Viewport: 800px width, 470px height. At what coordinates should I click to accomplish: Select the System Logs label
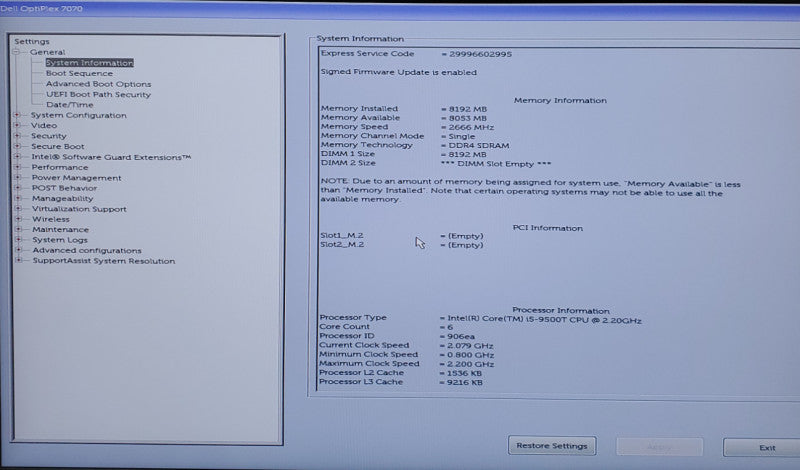click(x=60, y=240)
